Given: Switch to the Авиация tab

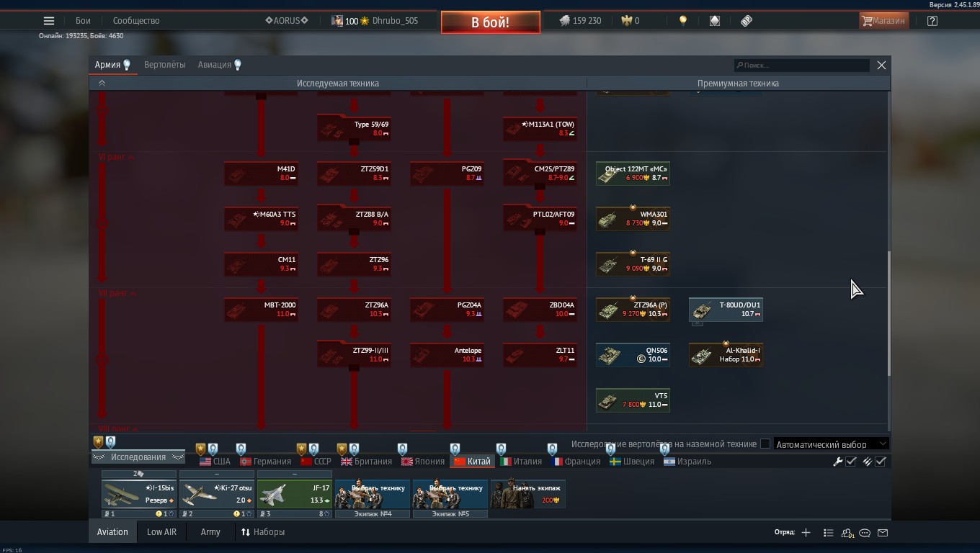Looking at the screenshot, I should 220,65.
